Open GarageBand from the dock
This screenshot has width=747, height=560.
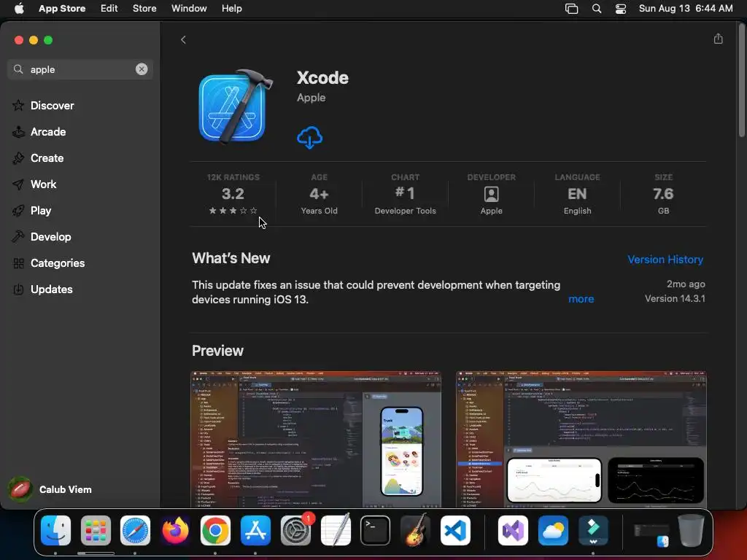(415, 531)
